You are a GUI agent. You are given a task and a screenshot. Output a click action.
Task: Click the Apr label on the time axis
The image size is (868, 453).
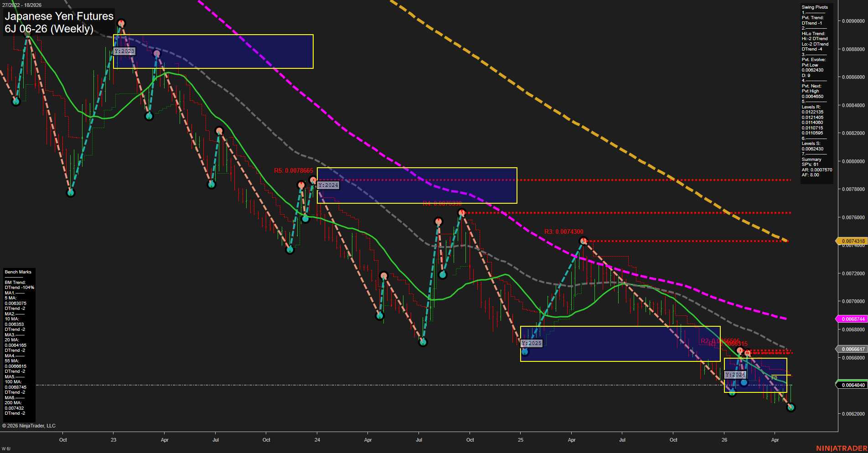165,440
